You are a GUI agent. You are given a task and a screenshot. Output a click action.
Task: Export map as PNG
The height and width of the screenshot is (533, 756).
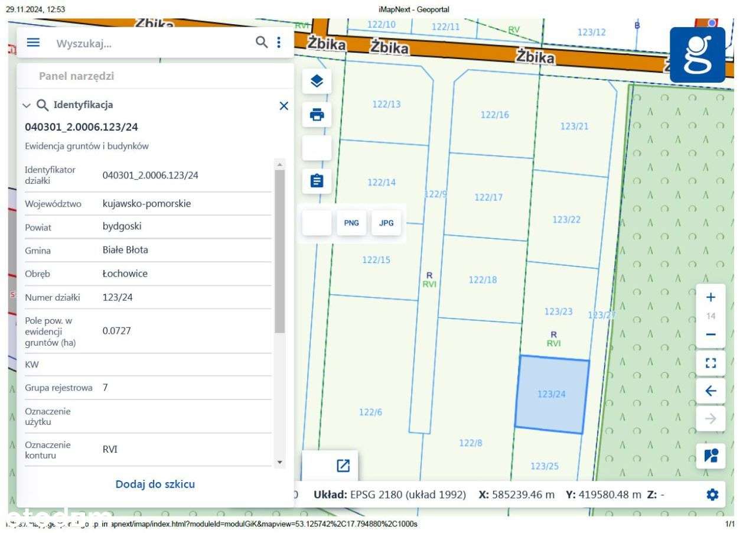click(351, 223)
